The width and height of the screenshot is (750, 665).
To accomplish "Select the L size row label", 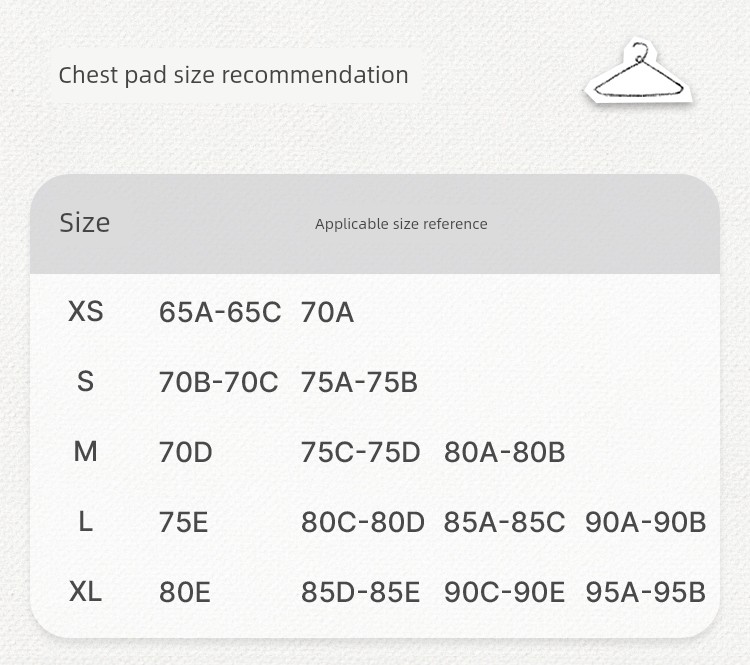I will (x=86, y=521).
